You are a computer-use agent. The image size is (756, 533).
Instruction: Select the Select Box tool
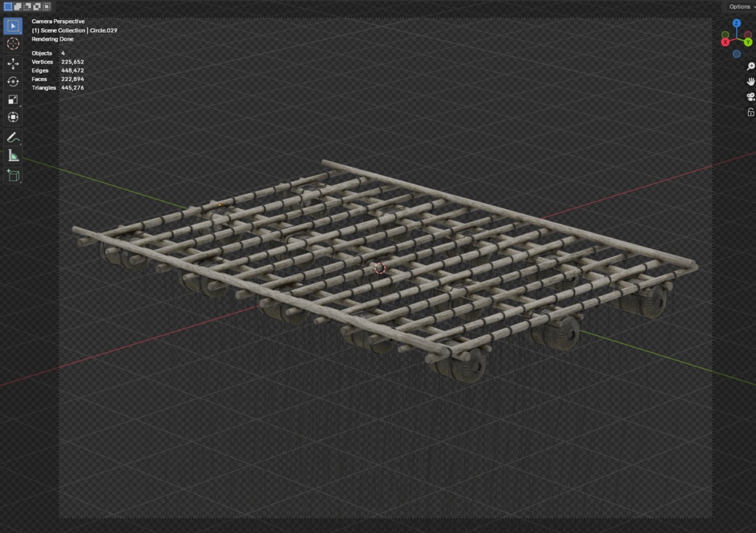(x=13, y=26)
